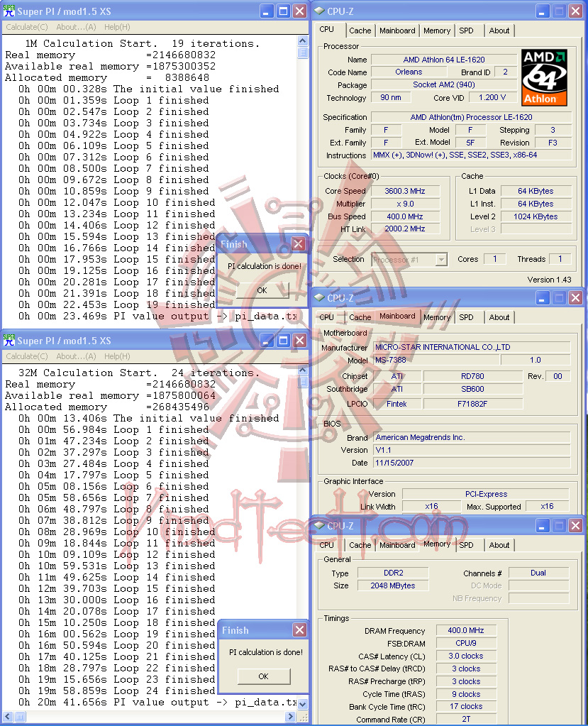Click the manufacturer MICRO-STAR INTERNATIONAL field
Screen dimensions: 588x726
[472, 347]
